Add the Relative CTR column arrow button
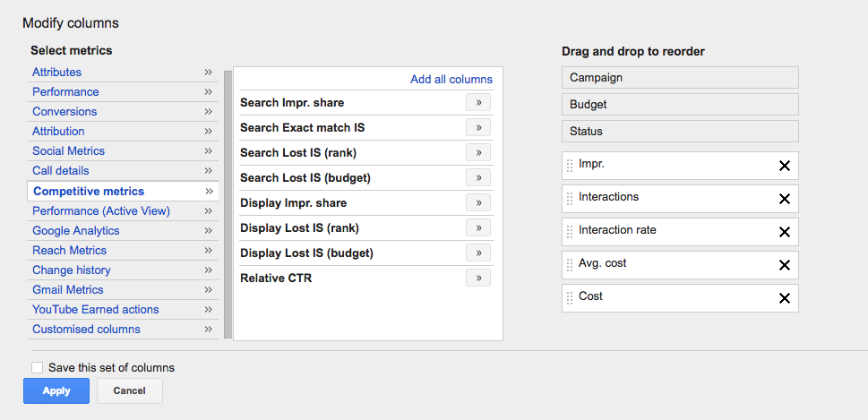The height and width of the screenshot is (420, 868). coord(478,279)
